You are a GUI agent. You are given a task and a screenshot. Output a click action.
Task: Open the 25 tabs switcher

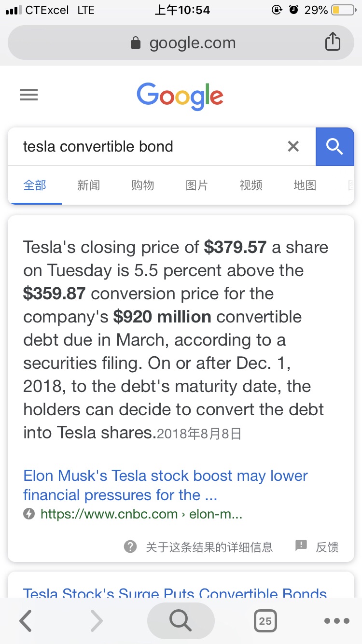pos(265,621)
